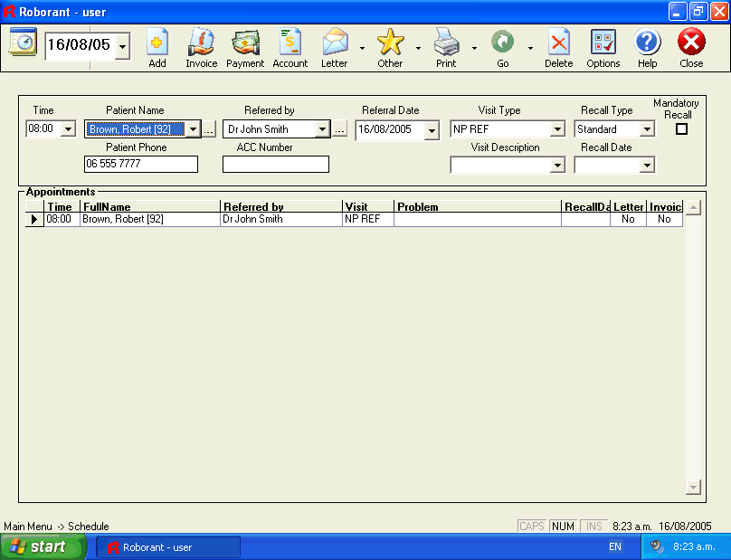Click the browse button beside Referred by
The image size is (731, 560).
pyautogui.click(x=339, y=129)
